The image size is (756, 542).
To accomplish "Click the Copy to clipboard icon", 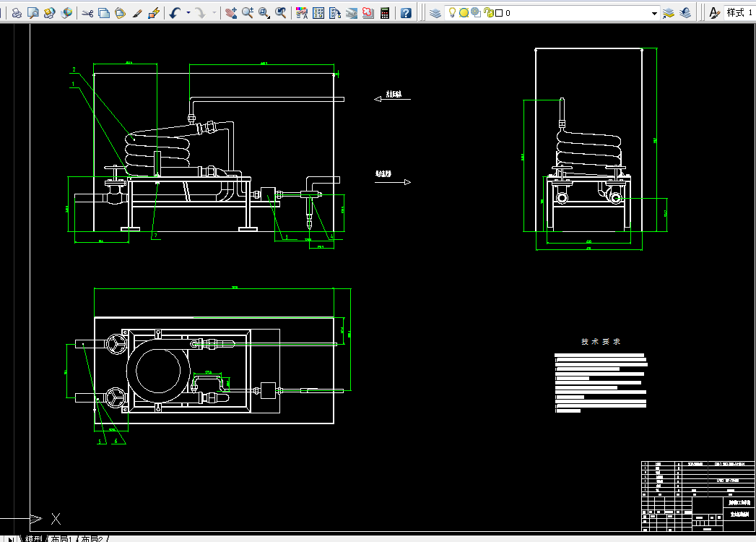I will (x=104, y=13).
